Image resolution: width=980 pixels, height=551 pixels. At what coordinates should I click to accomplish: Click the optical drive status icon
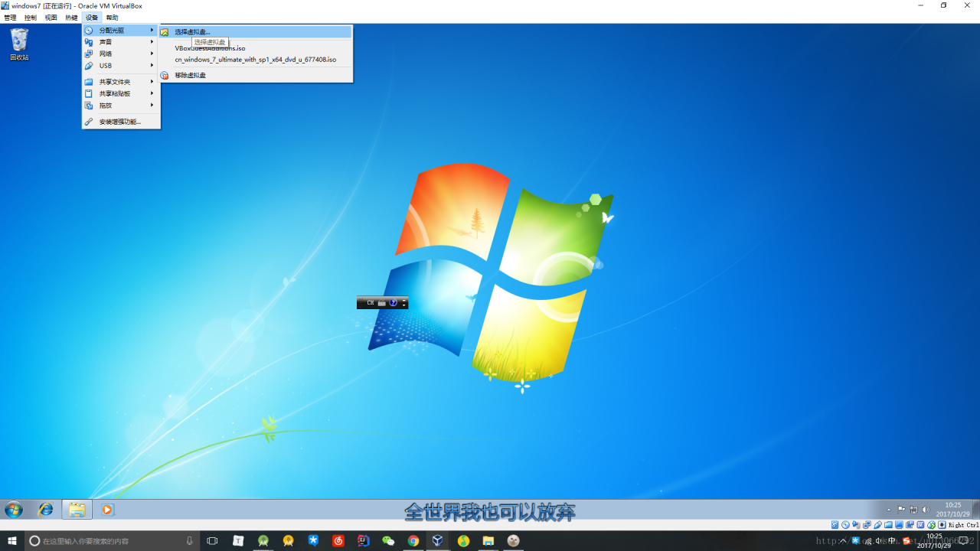pyautogui.click(x=845, y=525)
